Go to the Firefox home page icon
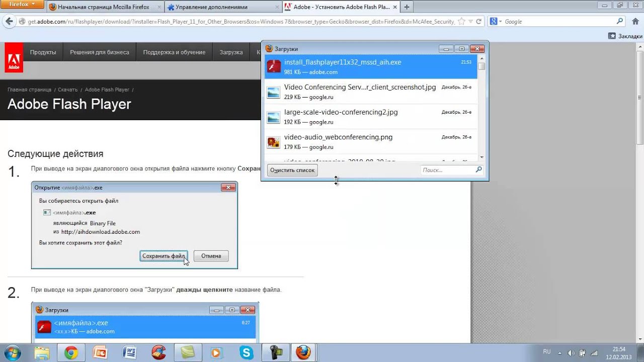This screenshot has width=644, height=362. [x=635, y=22]
